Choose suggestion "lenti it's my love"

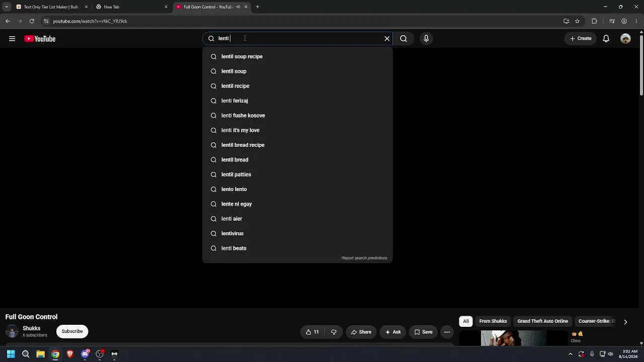pyautogui.click(x=297, y=130)
